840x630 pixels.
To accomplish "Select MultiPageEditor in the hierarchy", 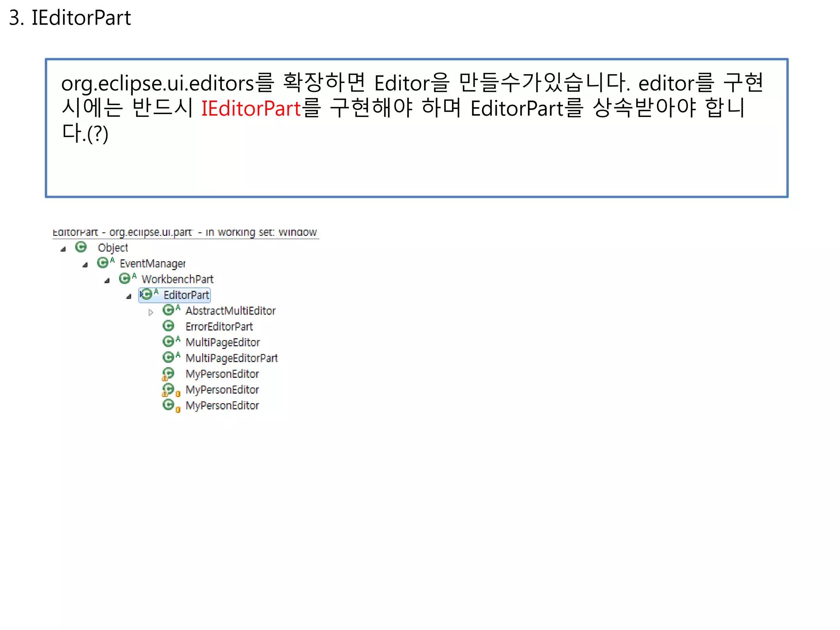I will point(223,342).
